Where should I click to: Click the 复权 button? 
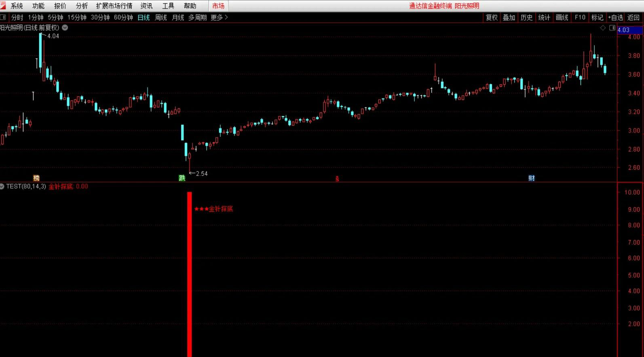coord(492,17)
